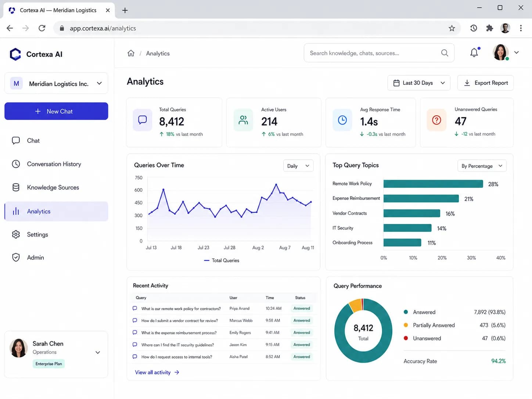Click the Export Report button

tap(485, 83)
